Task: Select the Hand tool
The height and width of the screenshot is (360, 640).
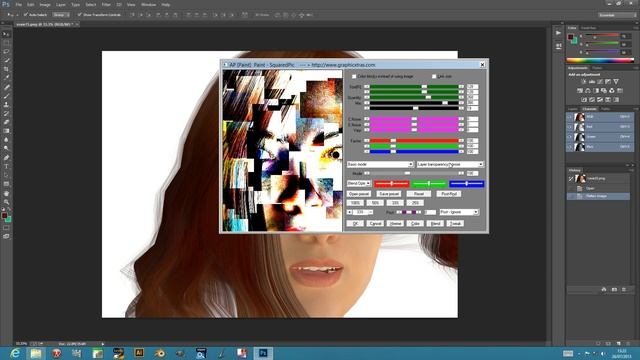Action: click(6, 193)
